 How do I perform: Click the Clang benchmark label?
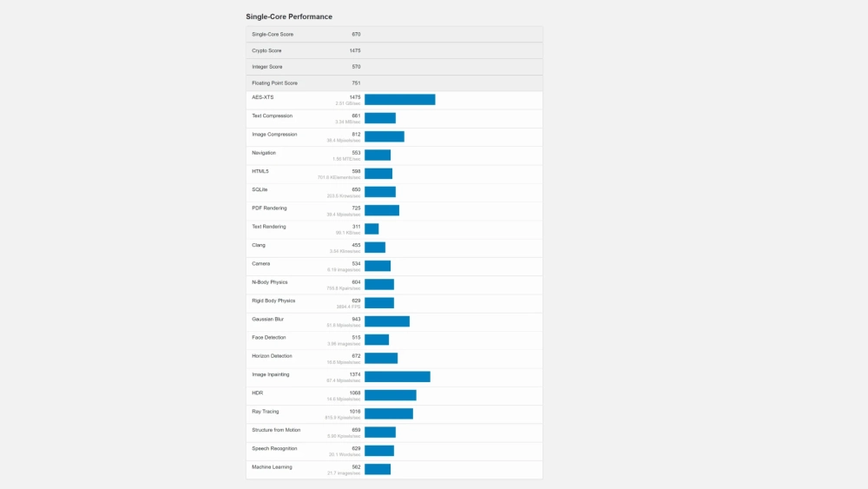[259, 245]
